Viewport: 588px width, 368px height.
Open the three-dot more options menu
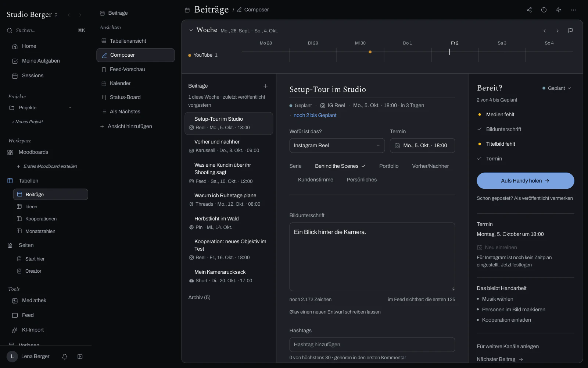point(573,10)
